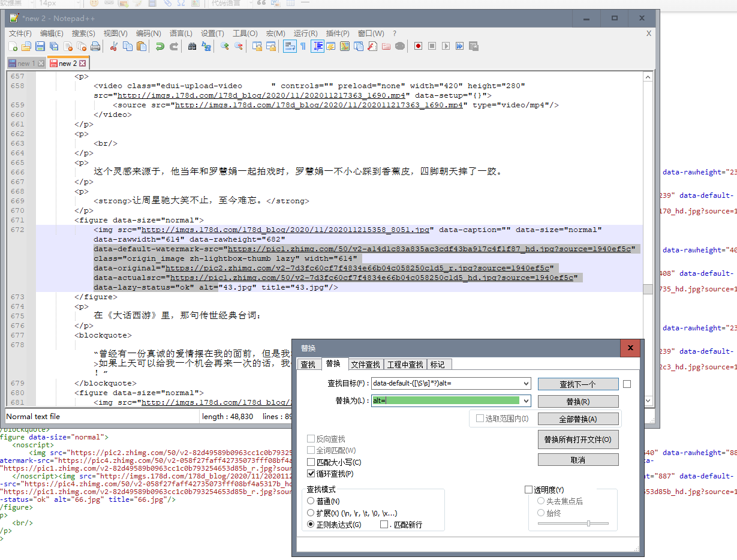Open the 搜索(S) menu

tap(83, 34)
